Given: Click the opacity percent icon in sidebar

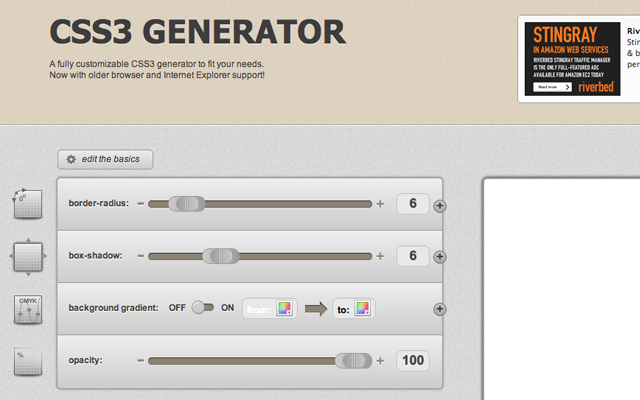Looking at the screenshot, I should pyautogui.click(x=27, y=361).
